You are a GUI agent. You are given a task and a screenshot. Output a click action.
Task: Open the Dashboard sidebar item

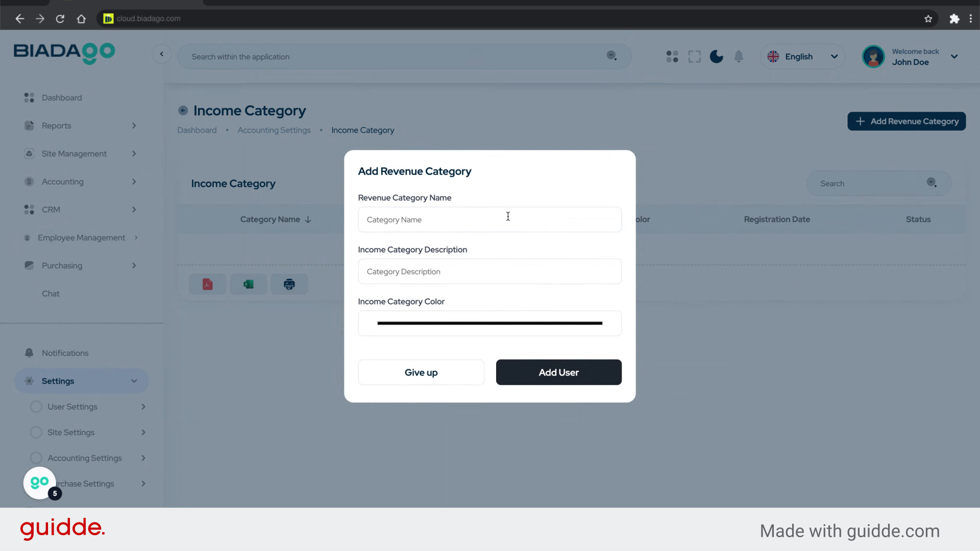coord(61,97)
